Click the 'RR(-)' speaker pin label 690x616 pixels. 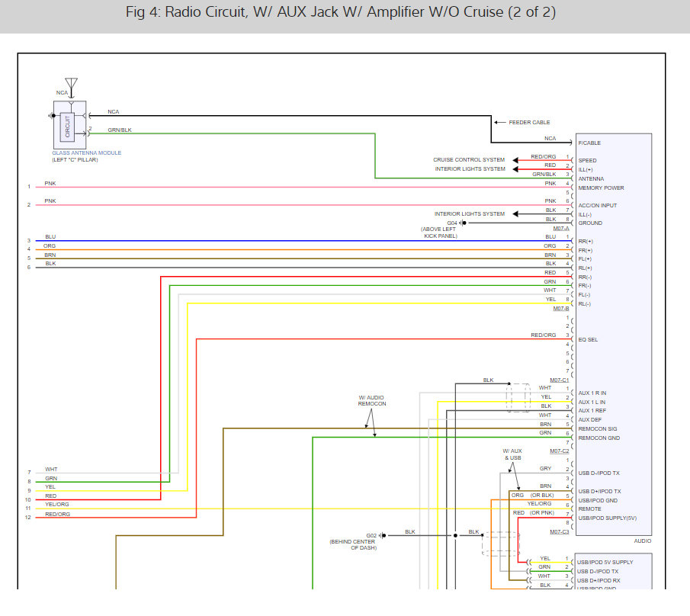tap(586, 278)
